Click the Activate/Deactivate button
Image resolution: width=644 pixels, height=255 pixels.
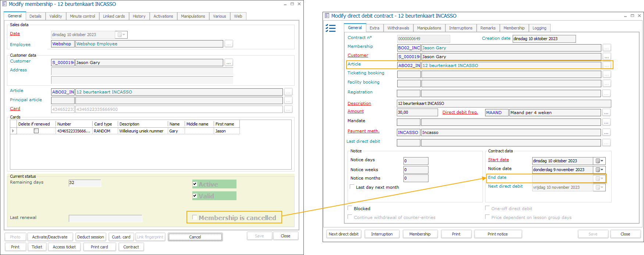click(50, 237)
